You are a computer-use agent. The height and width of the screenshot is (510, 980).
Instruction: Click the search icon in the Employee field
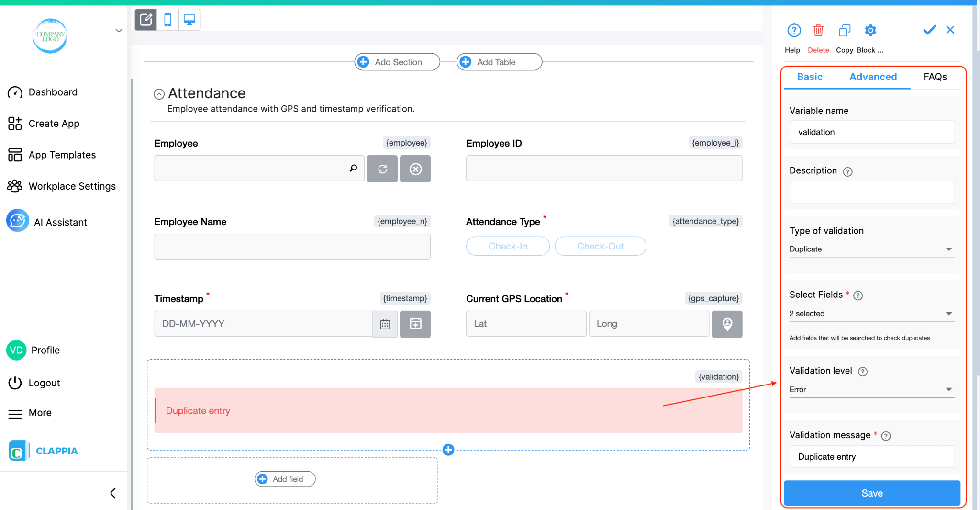[x=353, y=168]
